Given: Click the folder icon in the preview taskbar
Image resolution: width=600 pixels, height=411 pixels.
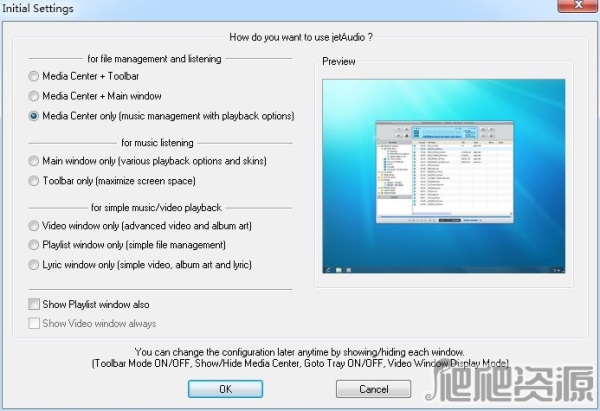Looking at the screenshot, I should pyautogui.click(x=340, y=269).
